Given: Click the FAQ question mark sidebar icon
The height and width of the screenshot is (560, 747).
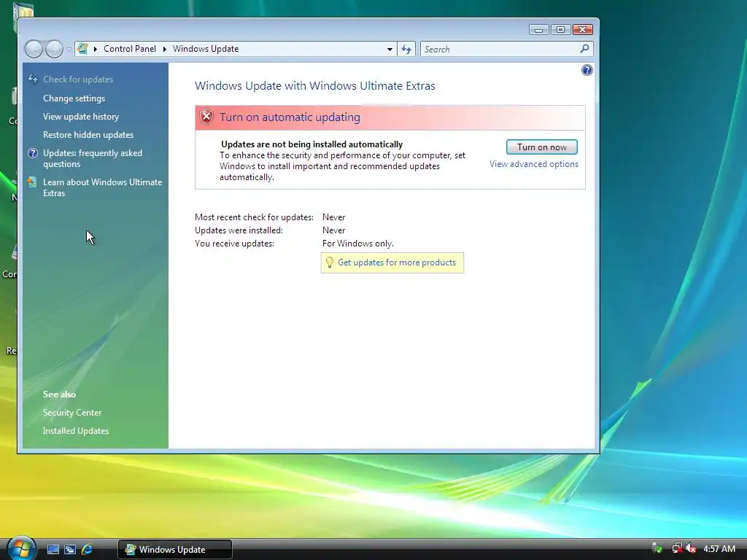Looking at the screenshot, I should tap(32, 153).
